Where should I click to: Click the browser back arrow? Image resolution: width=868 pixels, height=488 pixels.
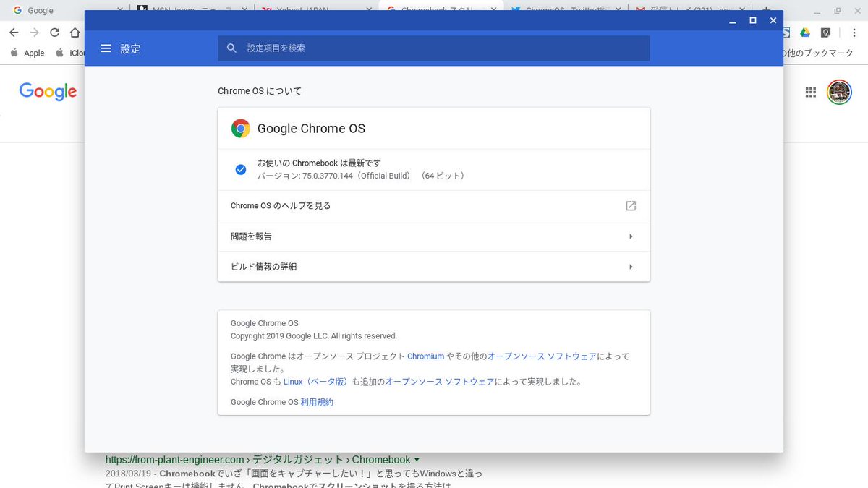[x=14, y=33]
